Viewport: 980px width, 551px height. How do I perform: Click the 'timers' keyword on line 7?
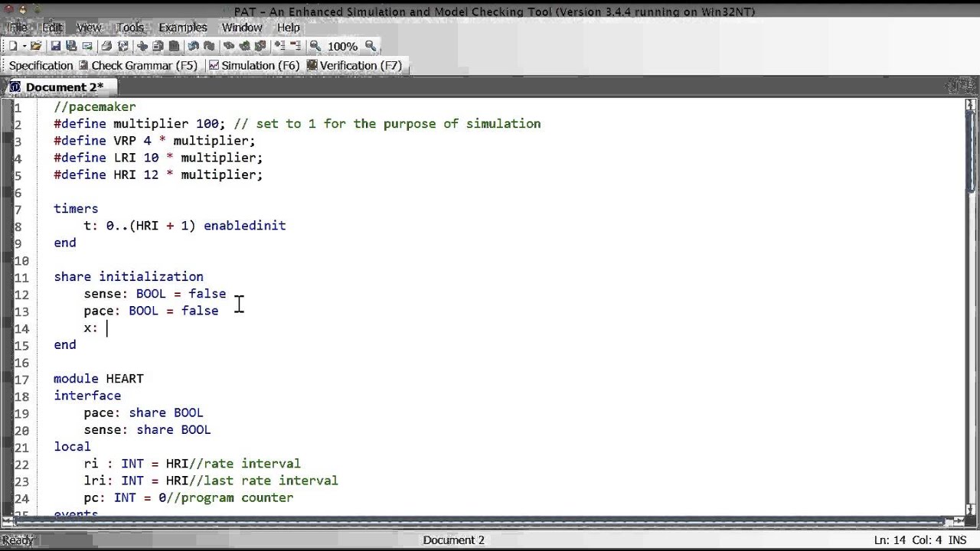tap(76, 209)
